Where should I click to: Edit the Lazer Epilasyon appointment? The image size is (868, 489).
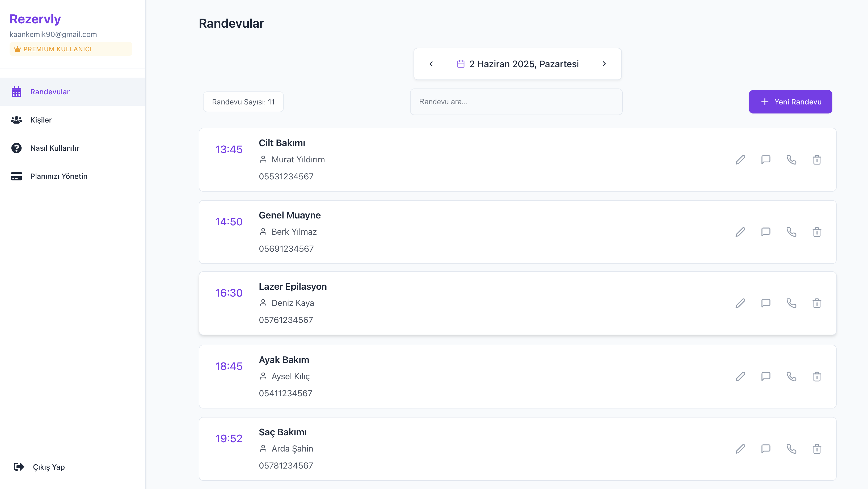(x=740, y=303)
